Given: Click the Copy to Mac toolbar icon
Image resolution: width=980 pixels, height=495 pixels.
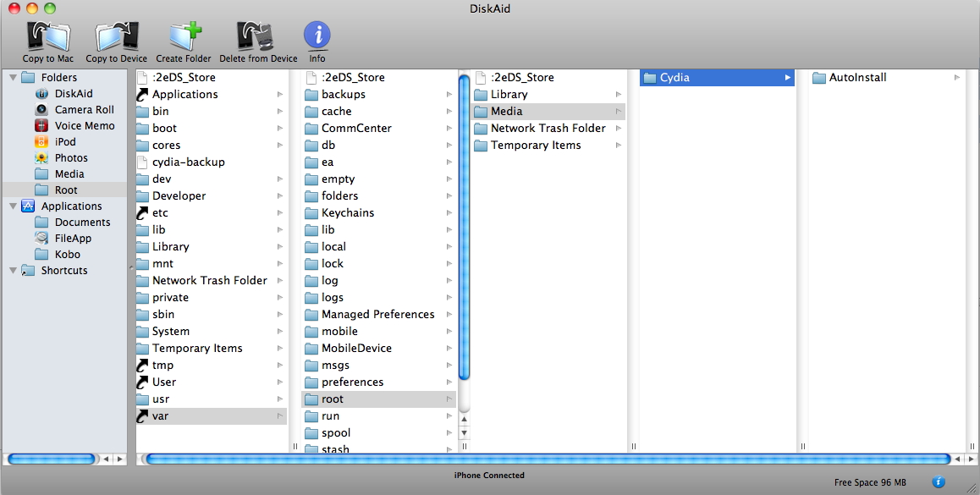Looking at the screenshot, I should tap(48, 41).
